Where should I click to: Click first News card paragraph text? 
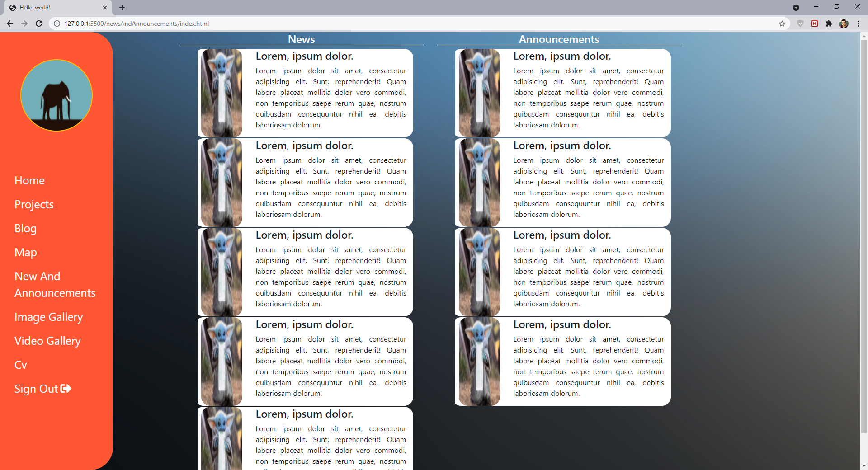coord(331,98)
